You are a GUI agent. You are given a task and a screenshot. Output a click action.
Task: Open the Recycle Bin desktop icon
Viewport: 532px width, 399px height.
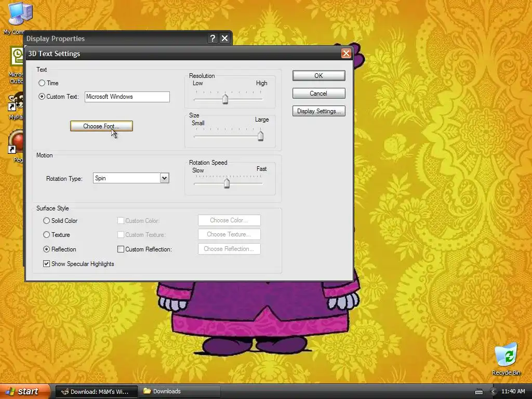tap(506, 359)
